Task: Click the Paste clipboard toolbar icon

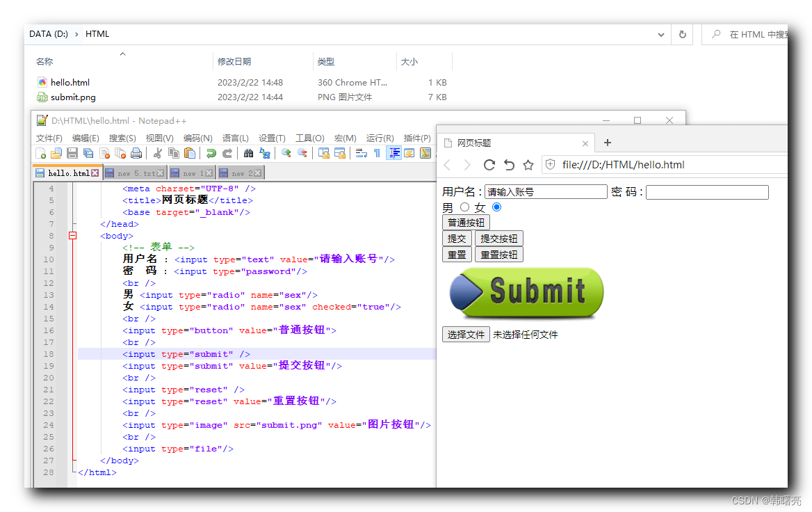Action: coord(190,153)
